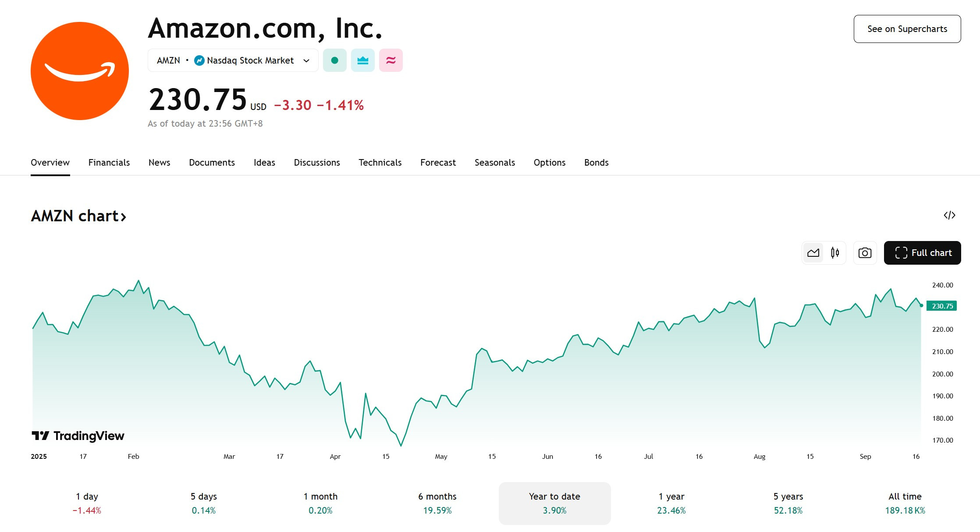980x532 pixels.
Task: Switch to the Technicals tab
Action: [x=380, y=163]
